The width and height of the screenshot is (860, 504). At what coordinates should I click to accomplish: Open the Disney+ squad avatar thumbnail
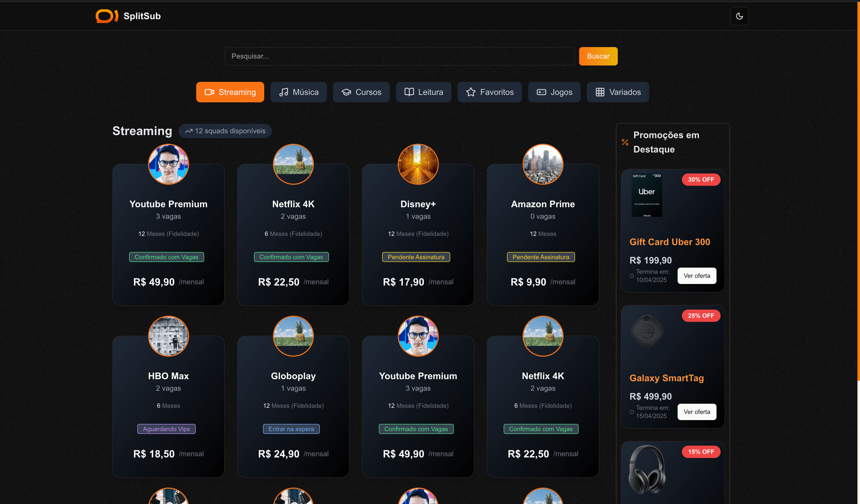click(418, 164)
